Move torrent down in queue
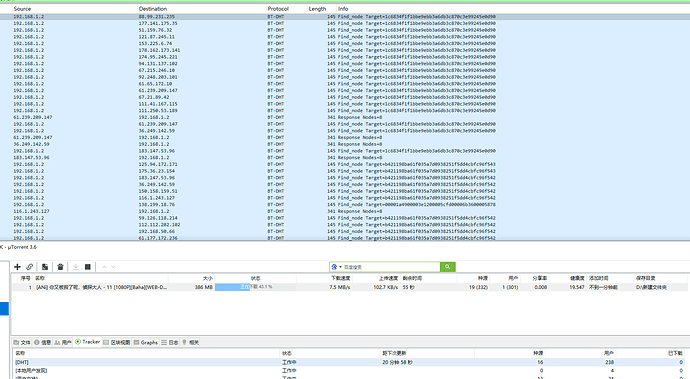The image size is (690, 379). click(x=113, y=267)
